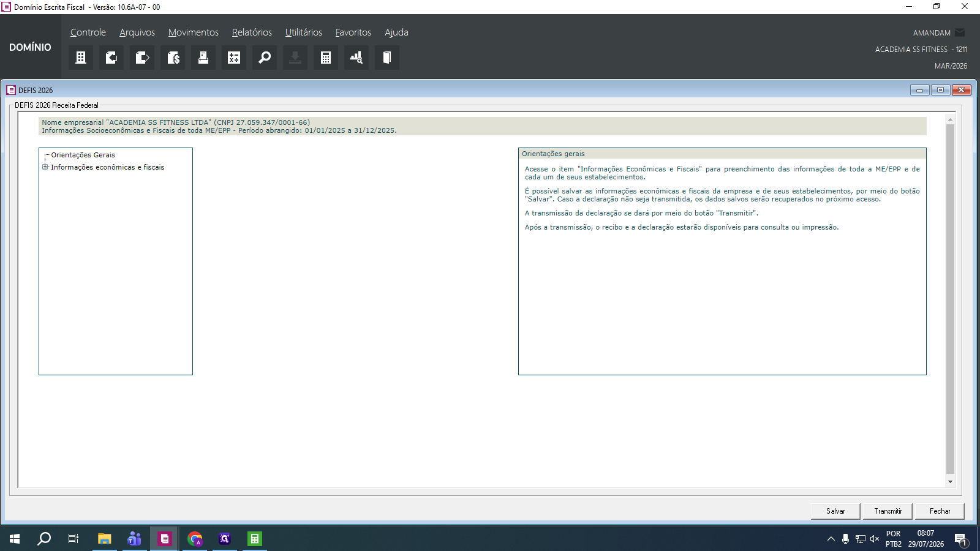Open the incoming invoices (entradas) toolbar icon
980x551 pixels.
coord(111,58)
